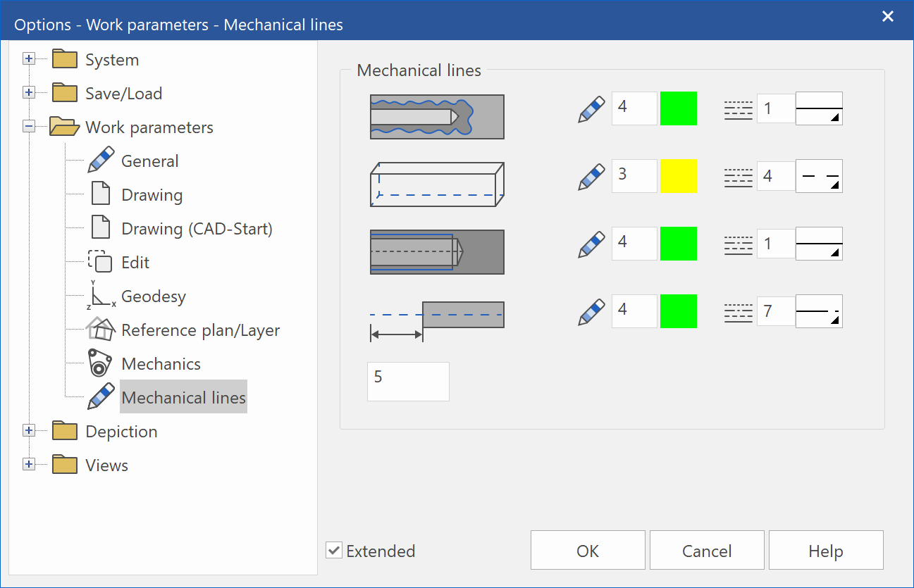The height and width of the screenshot is (588, 914).
Task: Click the break-out wavy line illustration
Action: tap(437, 116)
